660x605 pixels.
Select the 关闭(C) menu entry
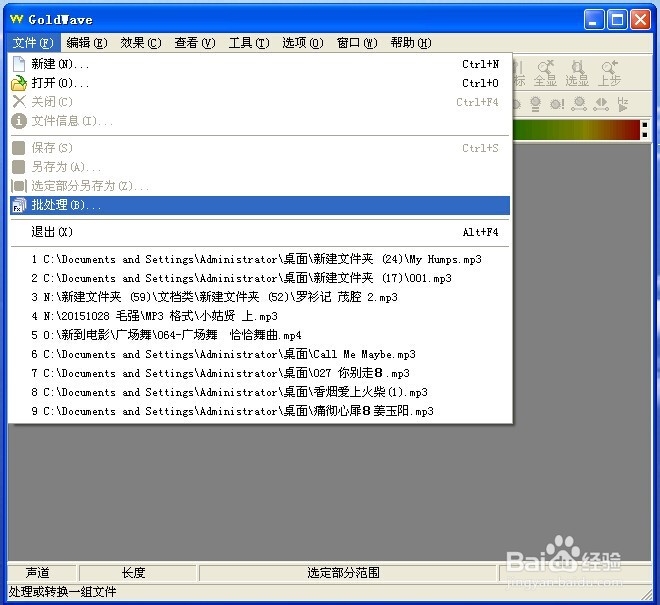click(x=260, y=102)
